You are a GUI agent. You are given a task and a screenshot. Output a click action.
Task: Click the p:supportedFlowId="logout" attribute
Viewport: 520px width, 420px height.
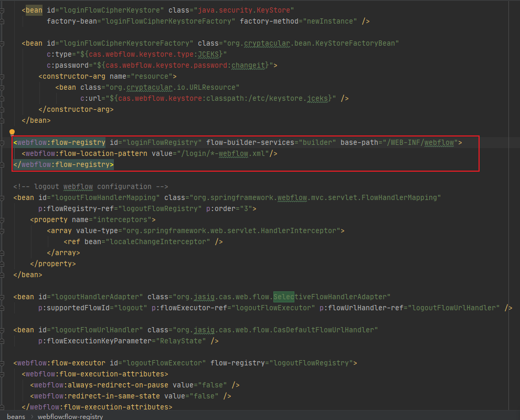coord(92,308)
